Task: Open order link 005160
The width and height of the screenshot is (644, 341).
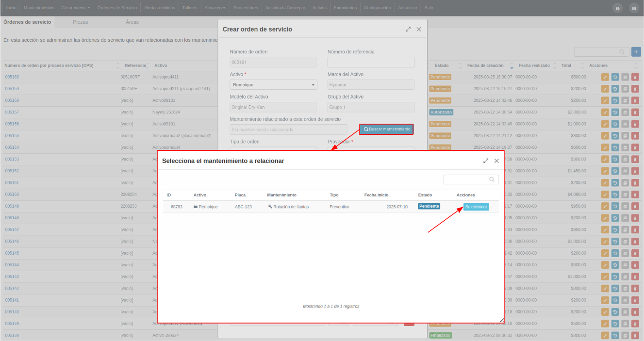Action: pos(12,77)
